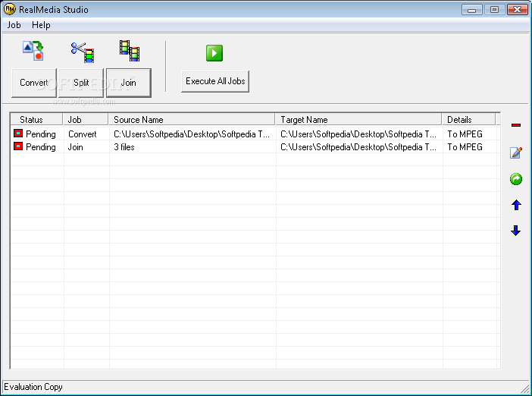Screen dimensions: 532x396
Task: Close the RealMedia Studio window
Action: click(518, 10)
